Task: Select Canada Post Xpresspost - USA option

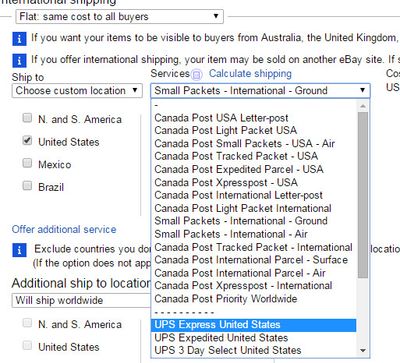Action: coord(254,182)
